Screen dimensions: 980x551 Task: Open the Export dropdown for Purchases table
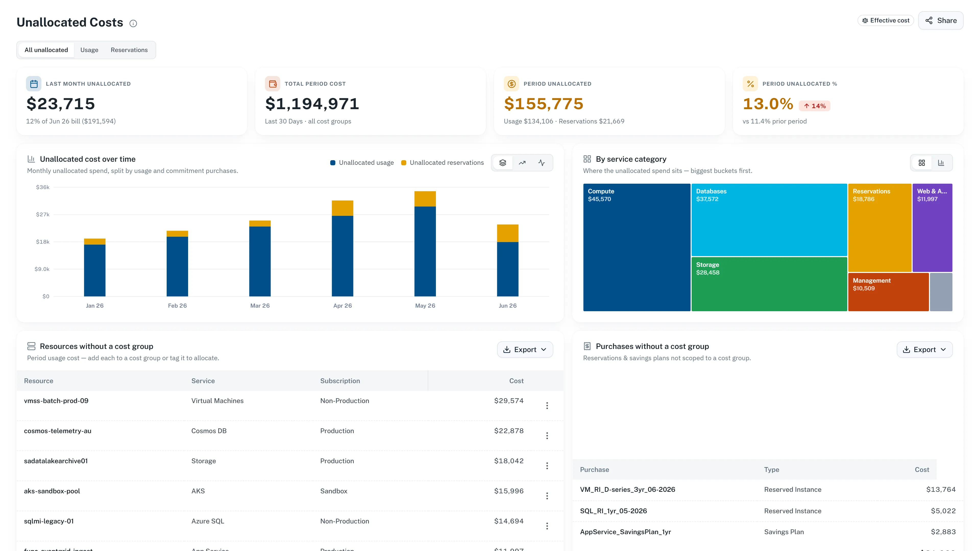click(x=924, y=349)
